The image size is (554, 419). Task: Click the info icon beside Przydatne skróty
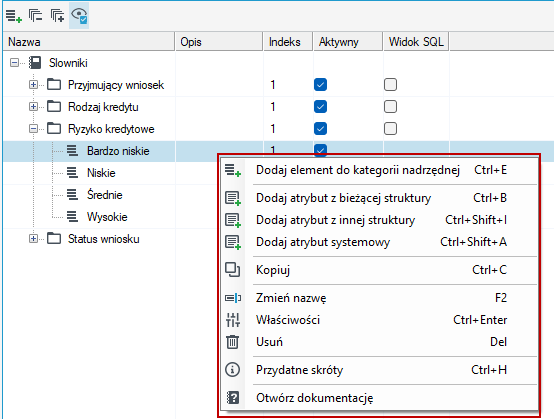[232, 370]
